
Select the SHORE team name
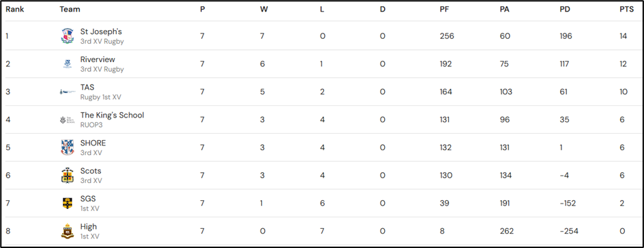(x=93, y=143)
